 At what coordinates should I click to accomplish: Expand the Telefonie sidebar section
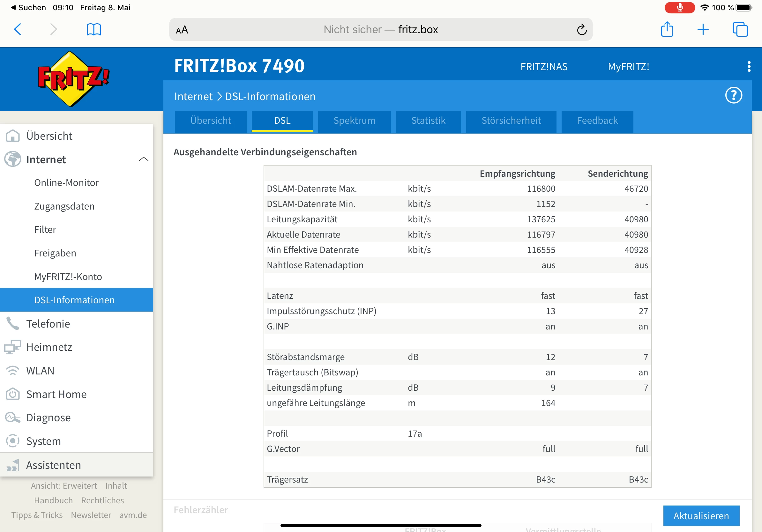point(48,324)
